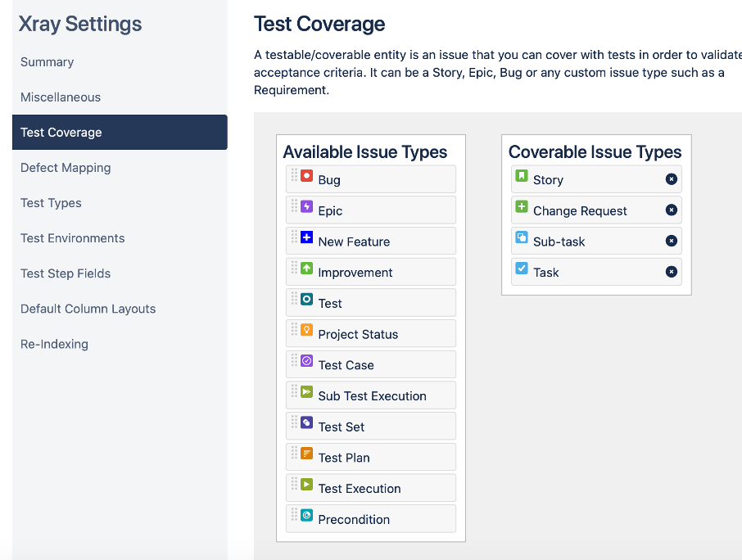Click the Test Set icon
742x560 pixels.
[306, 422]
